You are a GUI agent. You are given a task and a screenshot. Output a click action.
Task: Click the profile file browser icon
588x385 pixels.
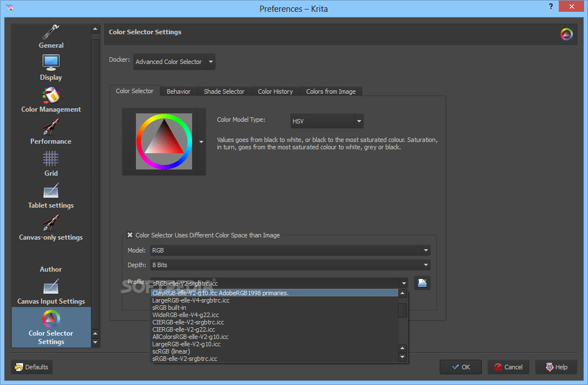click(422, 283)
